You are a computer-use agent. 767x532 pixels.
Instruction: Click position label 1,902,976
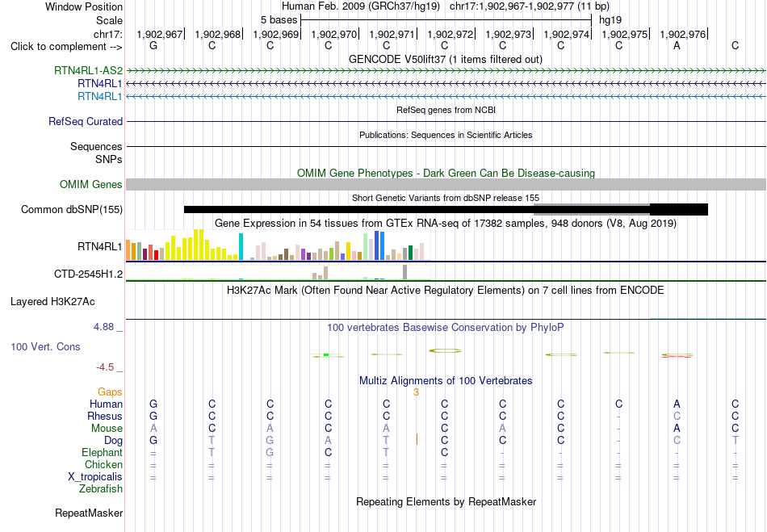click(683, 34)
